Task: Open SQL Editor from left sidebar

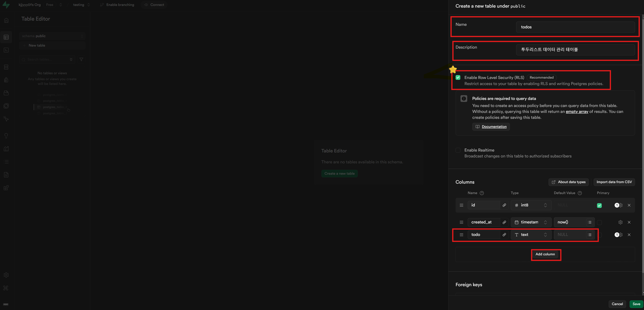Action: 6,50
